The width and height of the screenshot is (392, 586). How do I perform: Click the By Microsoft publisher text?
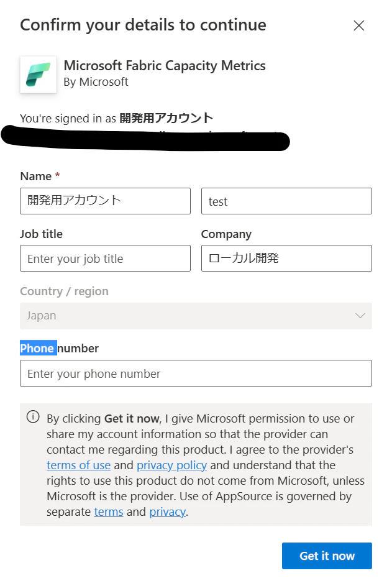click(96, 82)
